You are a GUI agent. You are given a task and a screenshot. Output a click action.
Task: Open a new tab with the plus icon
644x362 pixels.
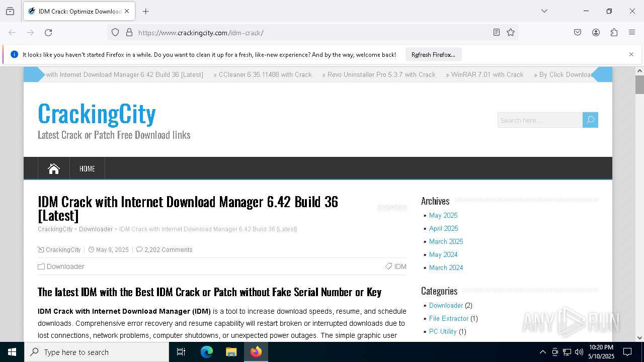point(145,11)
